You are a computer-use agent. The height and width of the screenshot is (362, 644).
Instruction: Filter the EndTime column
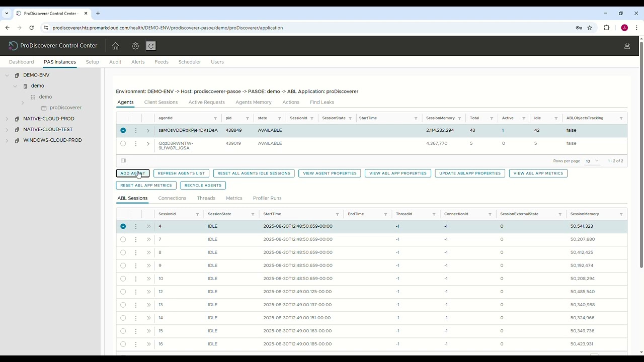(x=386, y=214)
